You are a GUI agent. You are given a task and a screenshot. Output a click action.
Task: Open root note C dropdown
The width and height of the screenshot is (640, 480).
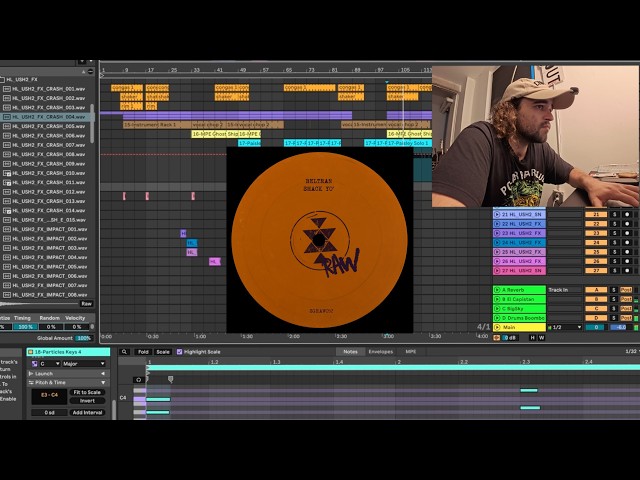tap(50, 364)
